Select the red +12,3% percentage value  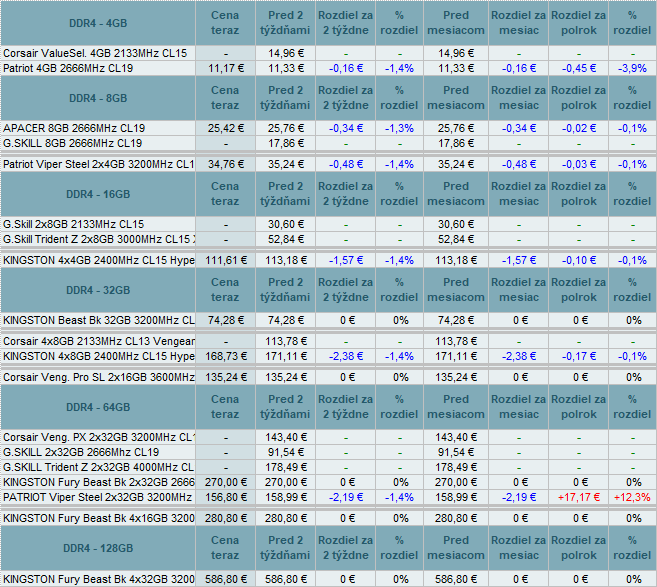(632, 497)
